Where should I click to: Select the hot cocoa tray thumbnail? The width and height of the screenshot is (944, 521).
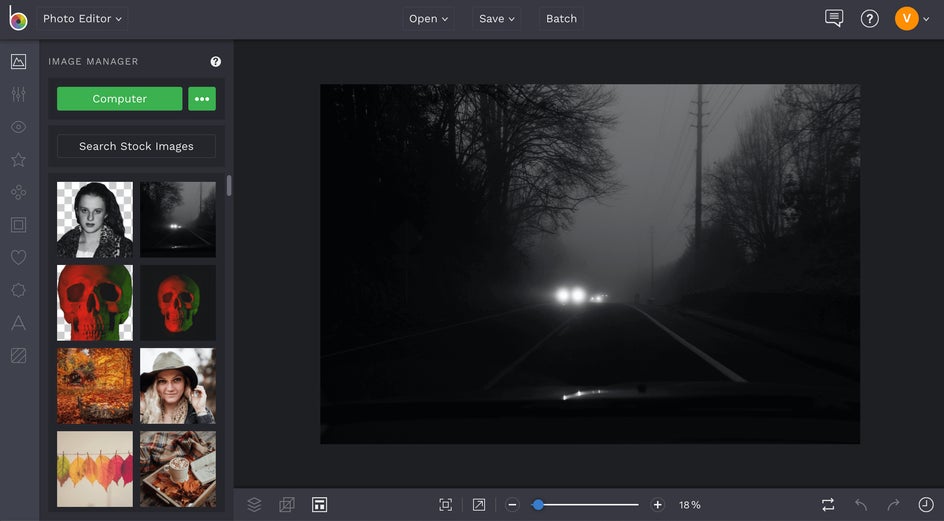tap(178, 469)
